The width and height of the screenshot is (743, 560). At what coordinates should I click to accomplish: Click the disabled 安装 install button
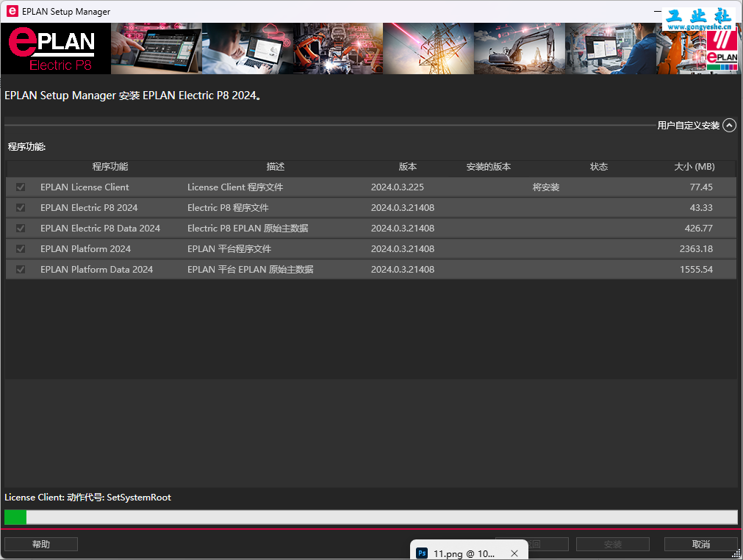[613, 544]
